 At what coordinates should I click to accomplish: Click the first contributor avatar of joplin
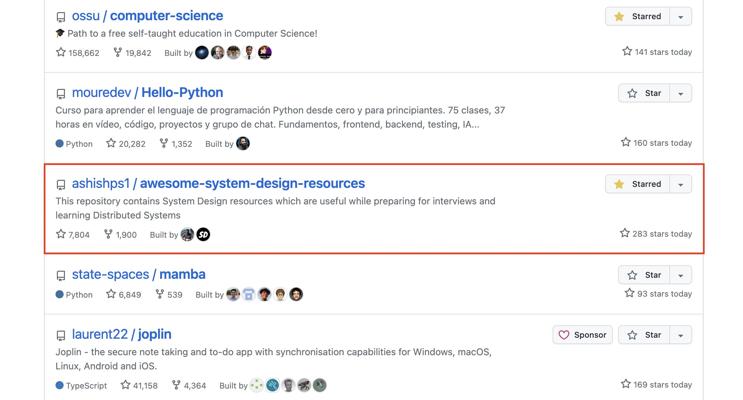coord(257,385)
